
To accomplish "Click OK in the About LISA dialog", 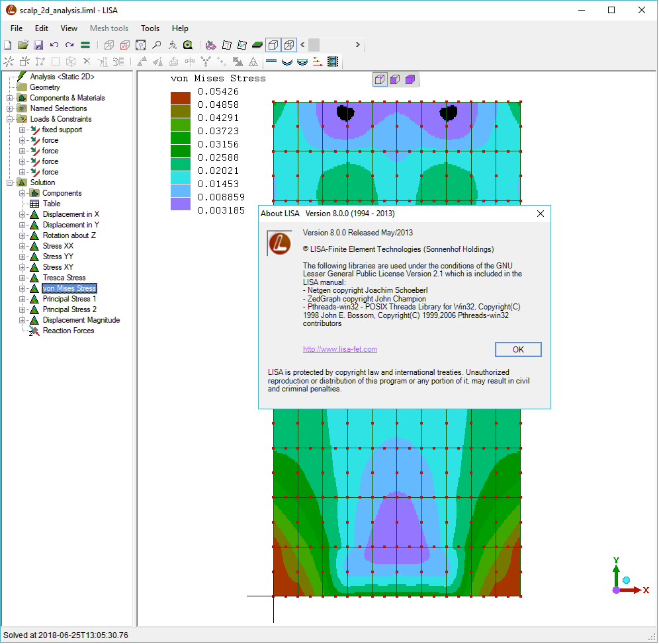I will [x=517, y=349].
